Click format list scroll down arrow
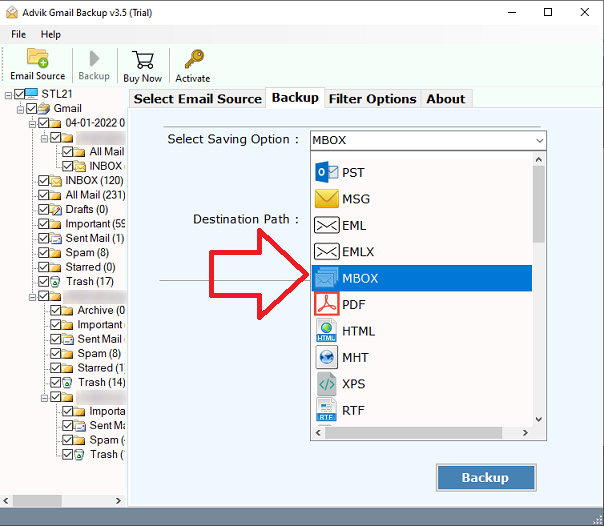This screenshot has height=526, width=604. [x=539, y=419]
